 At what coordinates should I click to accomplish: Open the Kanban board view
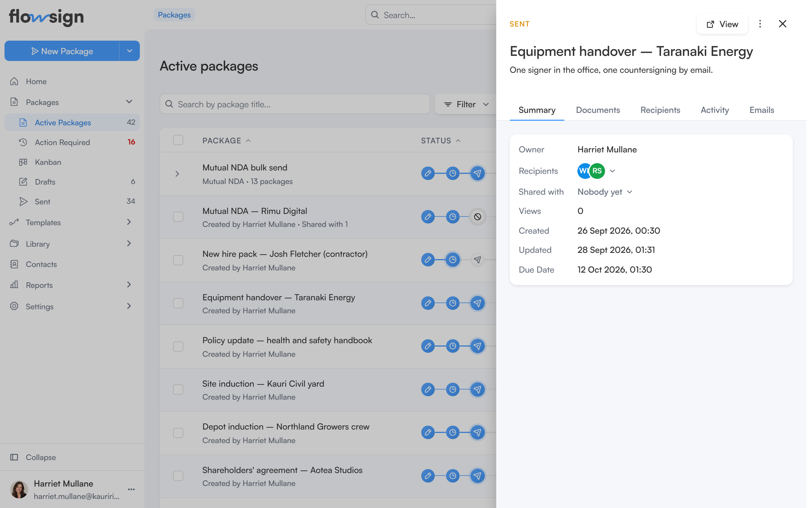coord(72,162)
